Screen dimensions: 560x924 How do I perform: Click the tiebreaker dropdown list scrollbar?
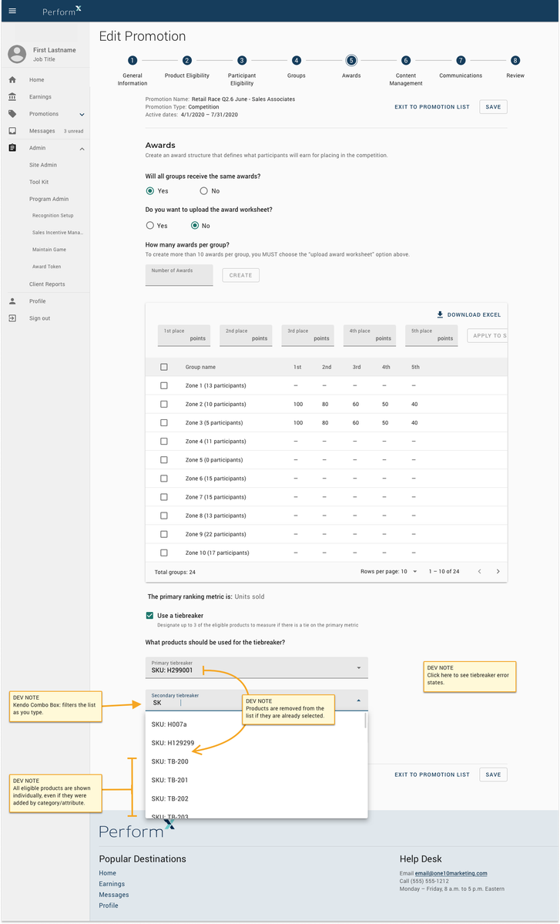point(366,722)
